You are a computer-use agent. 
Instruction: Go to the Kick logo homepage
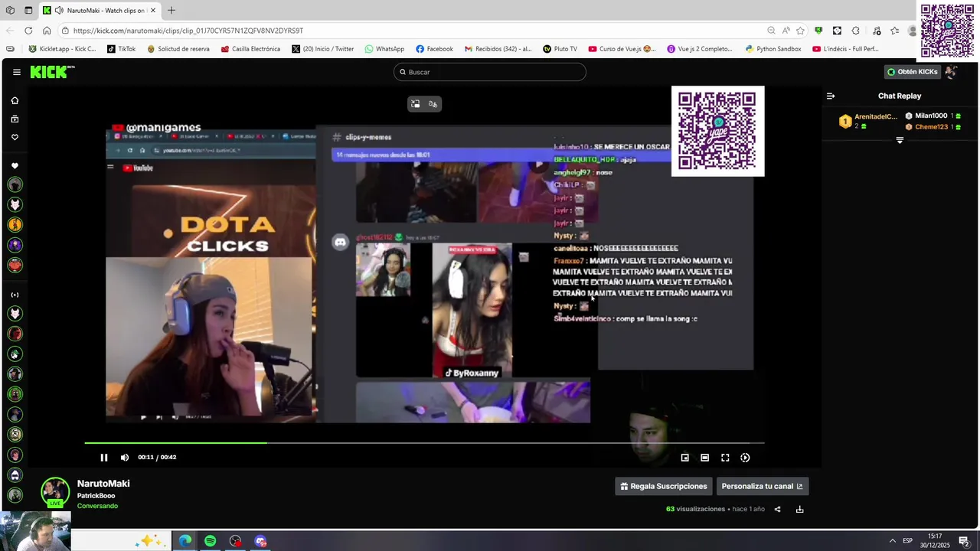[52, 72]
